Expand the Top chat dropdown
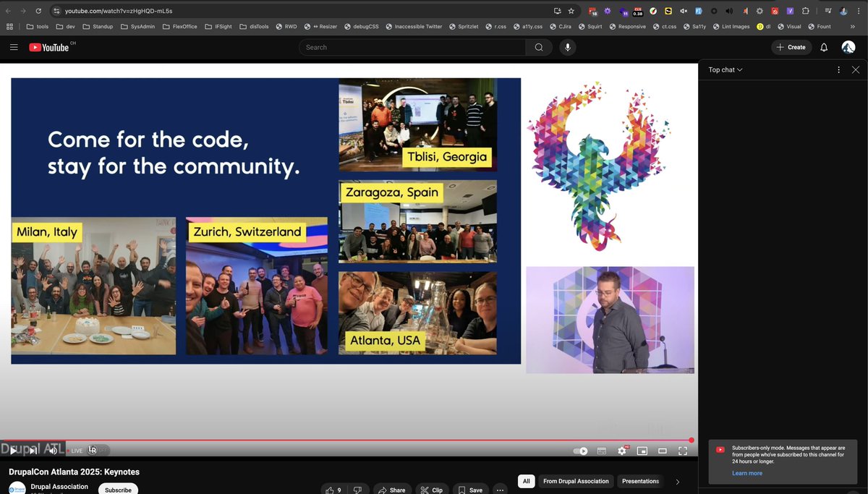Image resolution: width=868 pixels, height=494 pixels. click(726, 69)
